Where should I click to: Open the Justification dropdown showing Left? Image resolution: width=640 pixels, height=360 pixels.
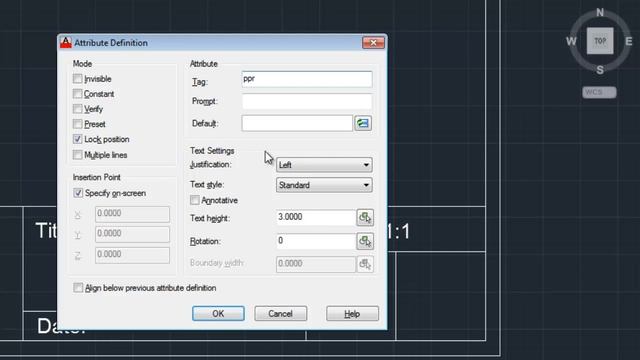[x=324, y=165]
